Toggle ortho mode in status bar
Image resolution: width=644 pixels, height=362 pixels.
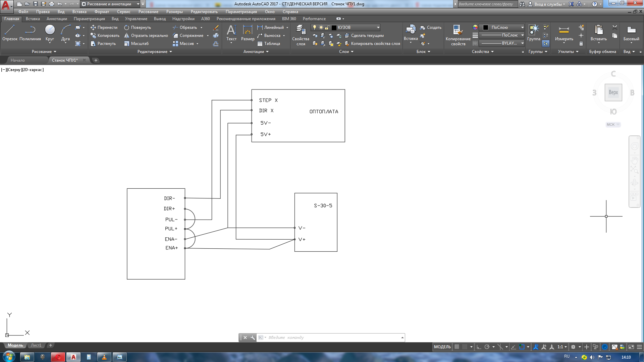pos(479,347)
